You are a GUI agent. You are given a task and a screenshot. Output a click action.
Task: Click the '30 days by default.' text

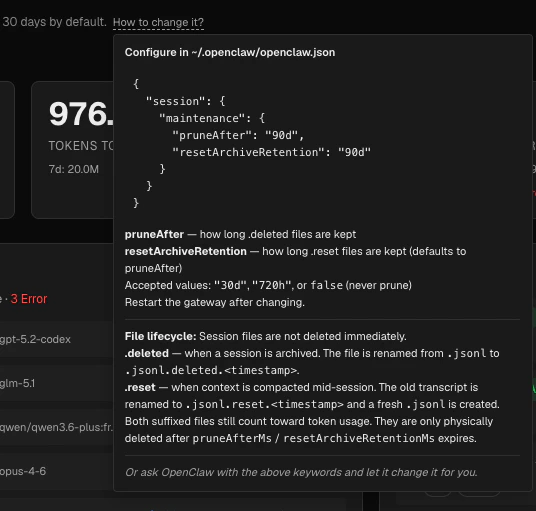[55, 22]
